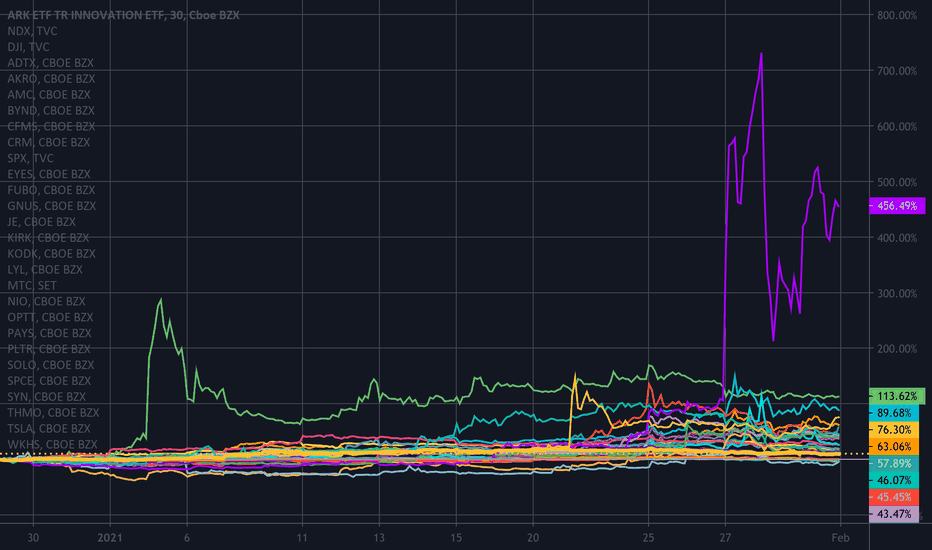Click the 30 date label on time axis

tap(33, 538)
